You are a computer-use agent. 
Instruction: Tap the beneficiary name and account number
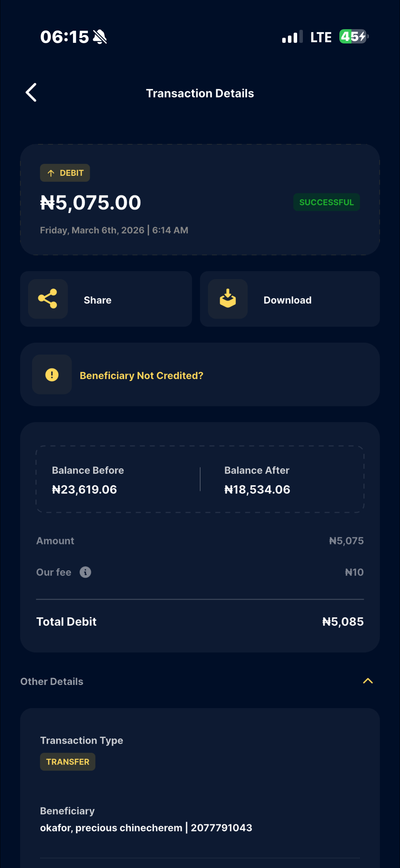pos(146,828)
